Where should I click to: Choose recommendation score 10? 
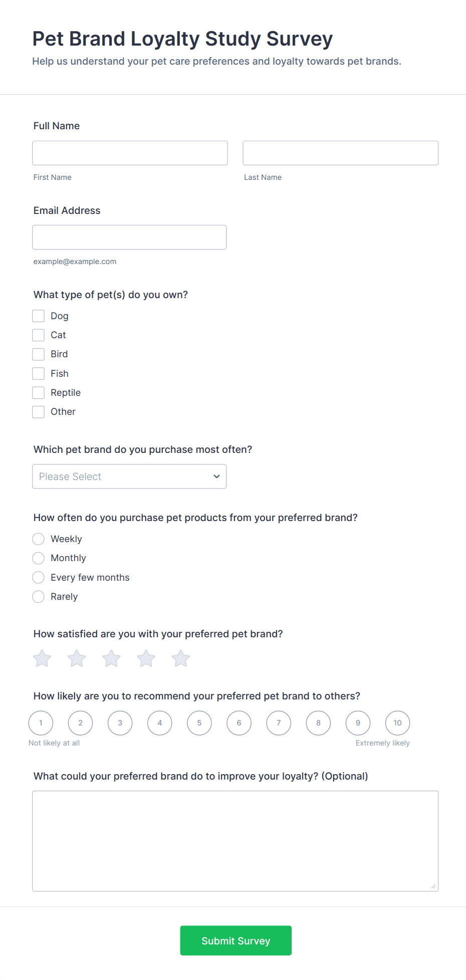click(397, 723)
